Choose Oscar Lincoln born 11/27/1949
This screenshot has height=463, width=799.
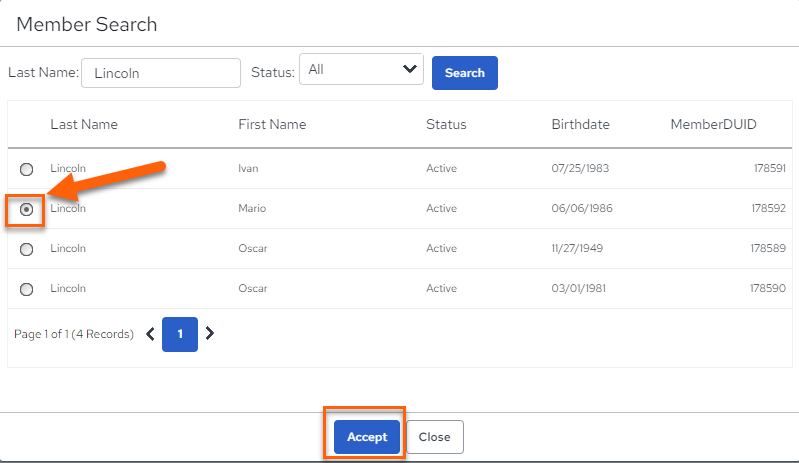26,249
